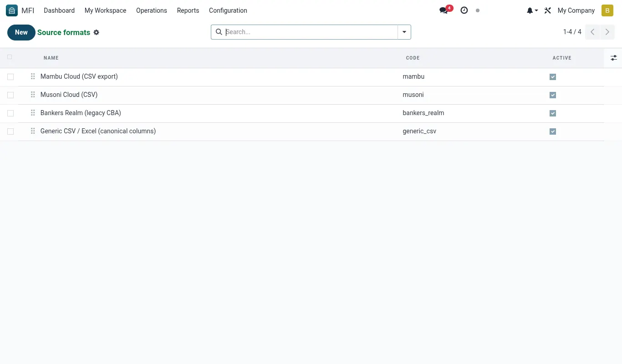Open the Source formats gear actions menu
This screenshot has width=622, height=364.
pyautogui.click(x=97, y=32)
